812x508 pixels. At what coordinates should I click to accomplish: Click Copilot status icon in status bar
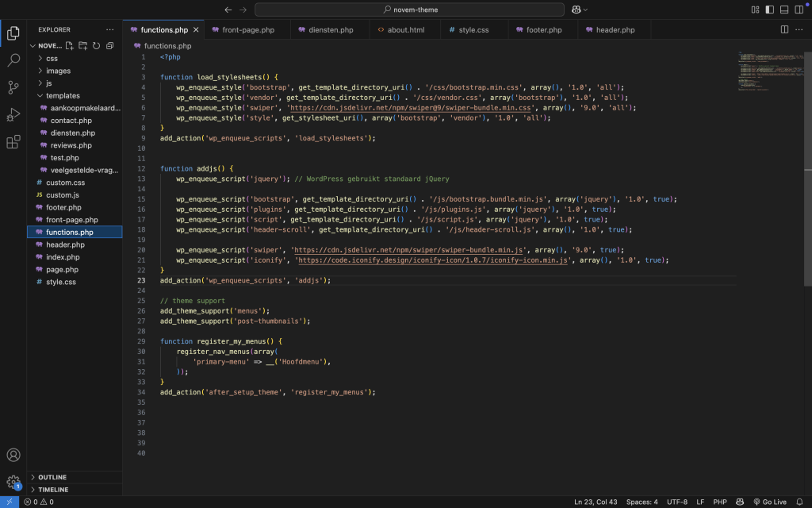740,502
